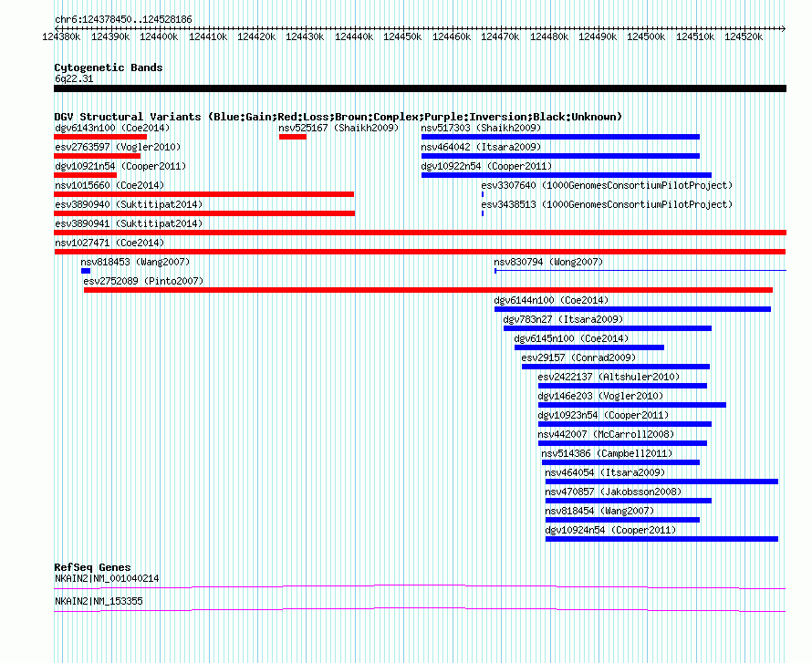This screenshot has height=663, width=812.
Task: Select the 124510k ruler position
Action: [695, 36]
